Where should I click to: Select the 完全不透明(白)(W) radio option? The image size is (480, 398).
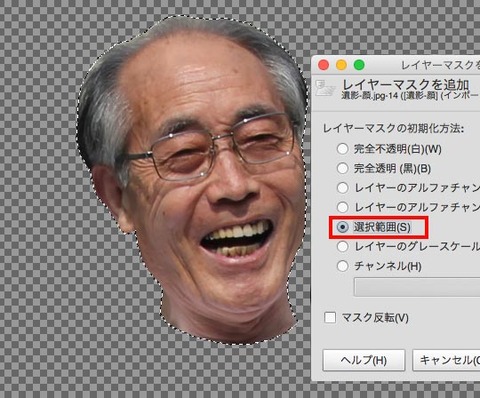point(343,149)
